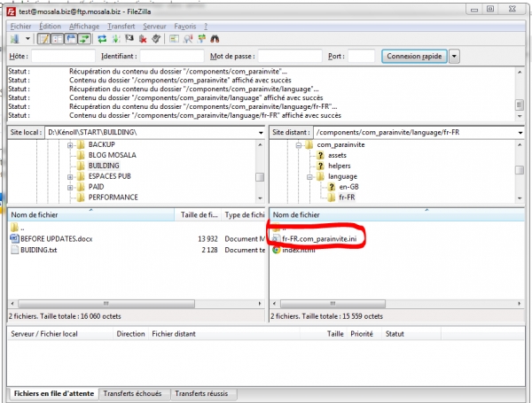The image size is (532, 403).
Task: Click the Hôte input field
Action: tap(63, 57)
